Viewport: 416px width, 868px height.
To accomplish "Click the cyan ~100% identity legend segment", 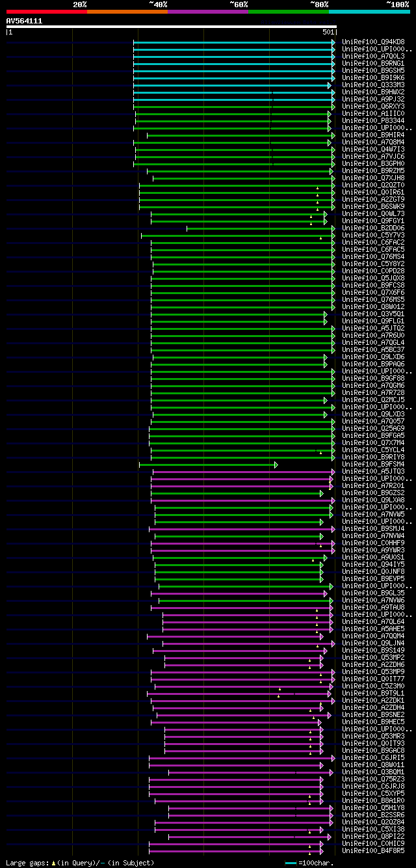I will tap(369, 12).
